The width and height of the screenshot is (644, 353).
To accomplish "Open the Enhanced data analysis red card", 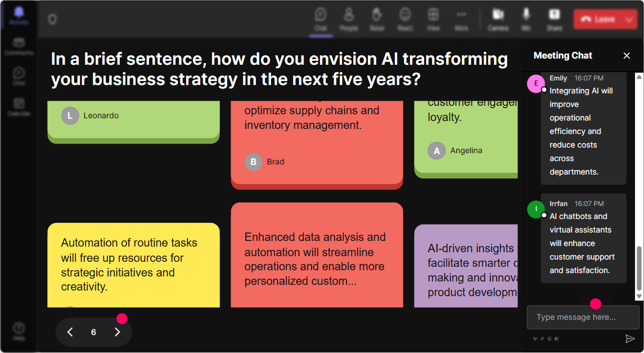I will 317,255.
